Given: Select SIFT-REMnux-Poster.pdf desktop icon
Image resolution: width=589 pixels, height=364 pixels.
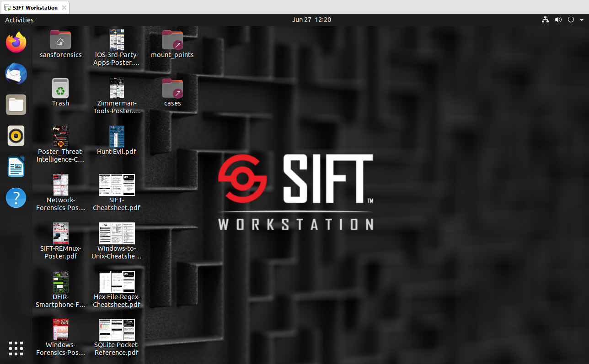Looking at the screenshot, I should [60, 233].
